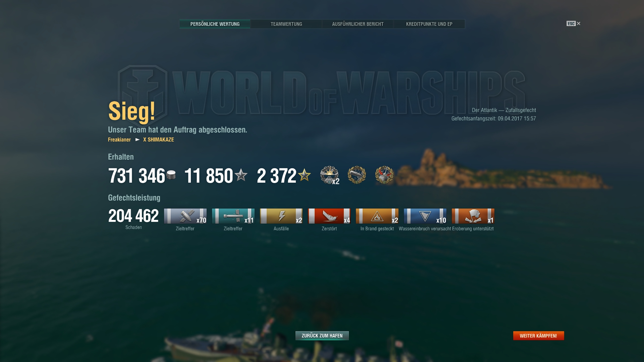Select the Eroberung unterstützt capture ribbon
This screenshot has width=644, height=362.
[473, 216]
